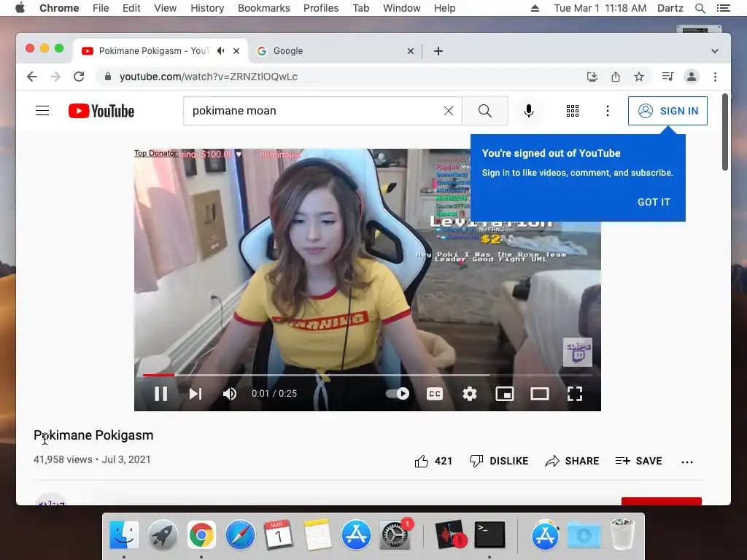Submit search with the magnifier button
Image resolution: width=747 pixels, height=560 pixels.
[x=485, y=111]
